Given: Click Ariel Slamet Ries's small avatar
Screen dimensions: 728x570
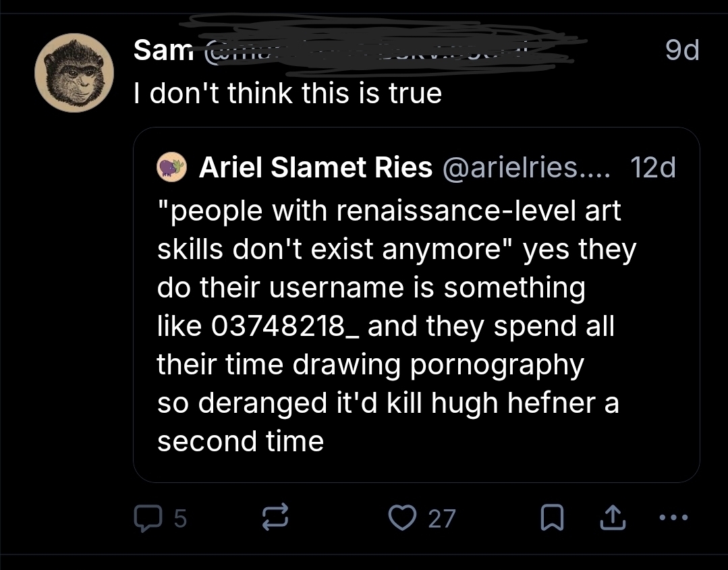Looking at the screenshot, I should 171,167.
